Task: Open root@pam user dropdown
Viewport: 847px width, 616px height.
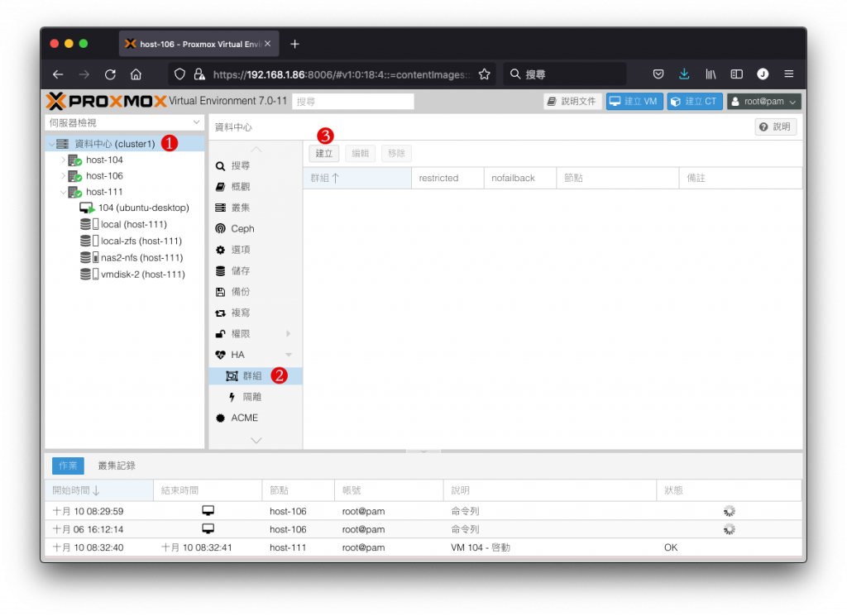Action: [x=763, y=102]
